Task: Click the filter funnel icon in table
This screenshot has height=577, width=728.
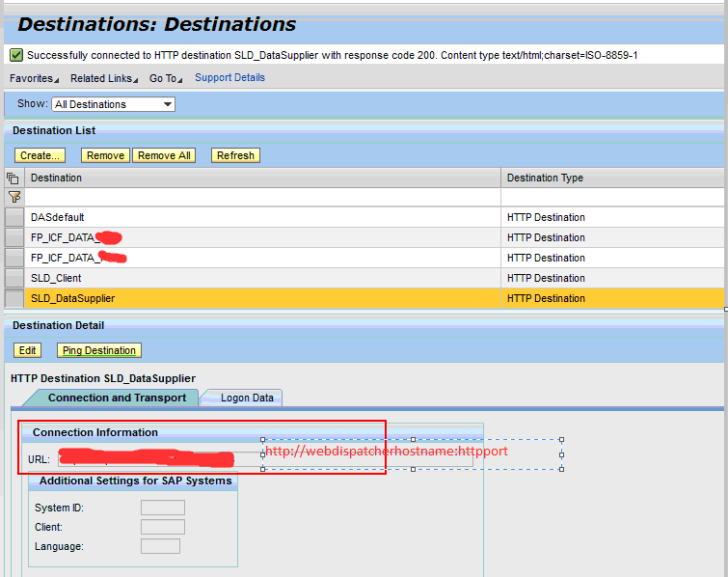Action: pos(13,197)
